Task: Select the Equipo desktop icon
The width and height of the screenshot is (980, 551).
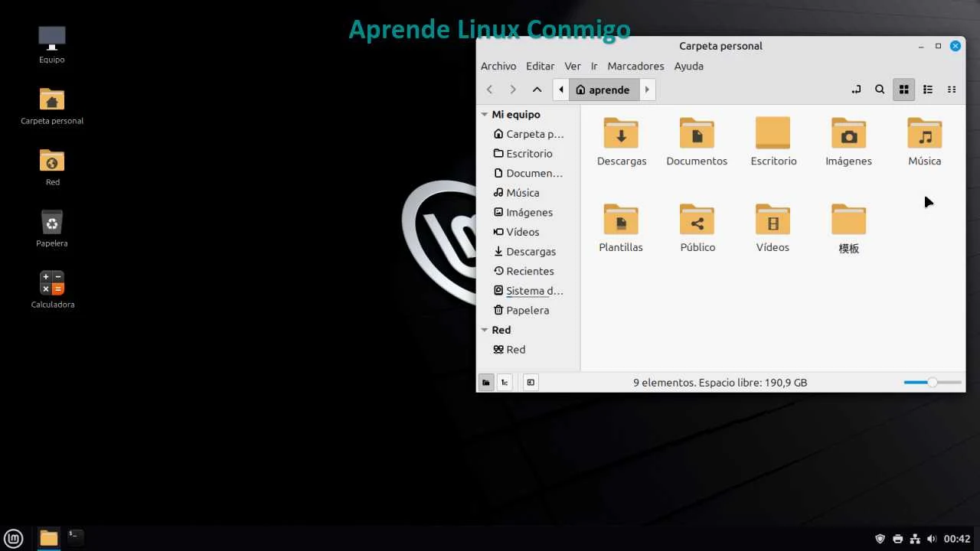Action: click(x=52, y=38)
